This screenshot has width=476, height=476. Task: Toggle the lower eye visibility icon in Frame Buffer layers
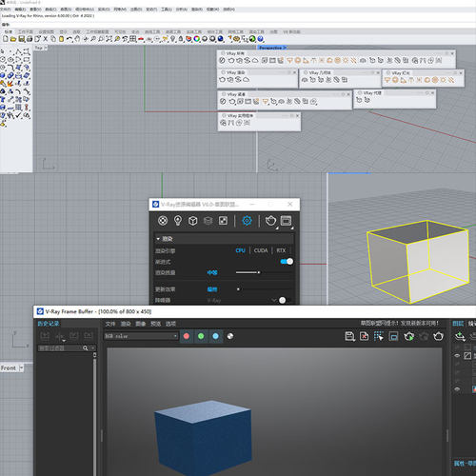pyautogui.click(x=457, y=389)
